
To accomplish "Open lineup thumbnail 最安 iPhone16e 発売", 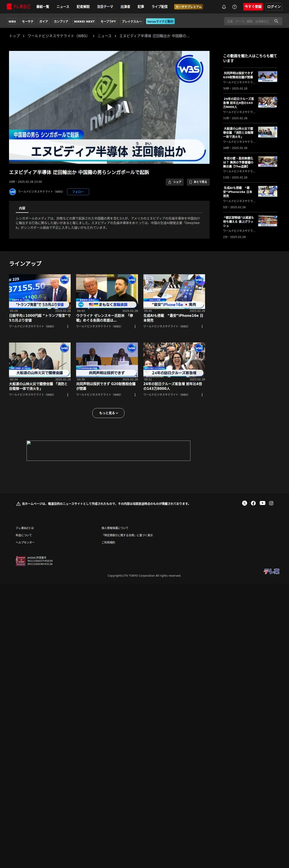I will coord(174,291).
